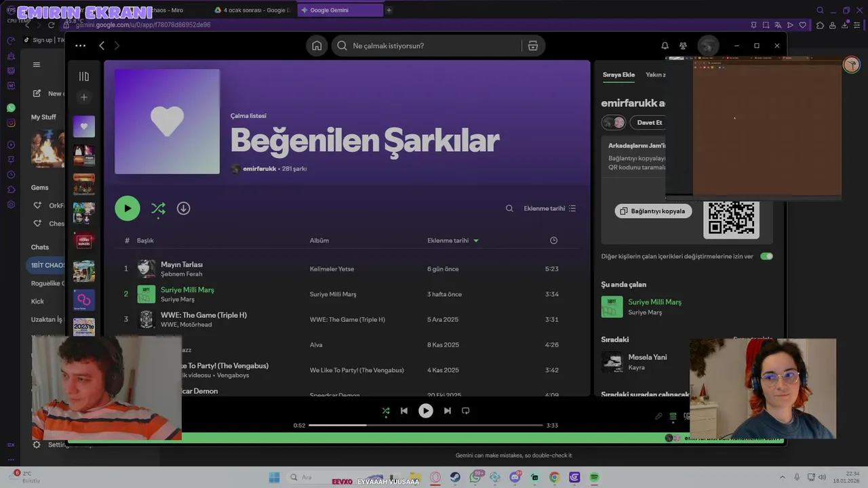Image resolution: width=868 pixels, height=488 pixels.
Task: Sort by duration clock icon
Action: click(x=554, y=241)
